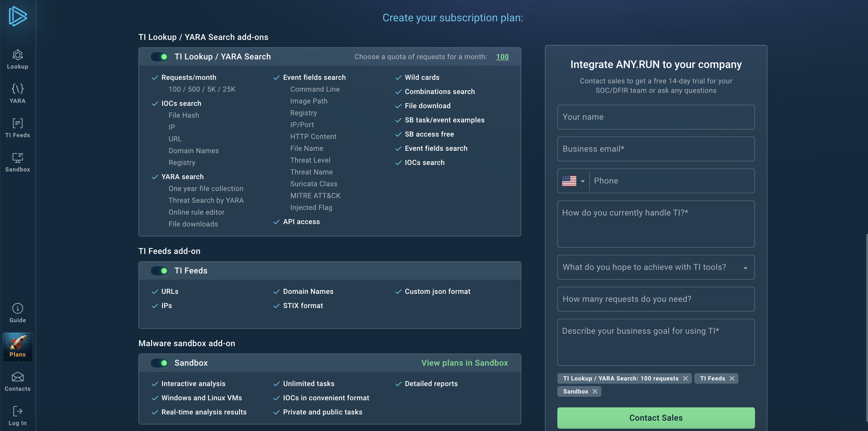Click the '100 / 500 / 5K / 25K' text

(x=202, y=89)
